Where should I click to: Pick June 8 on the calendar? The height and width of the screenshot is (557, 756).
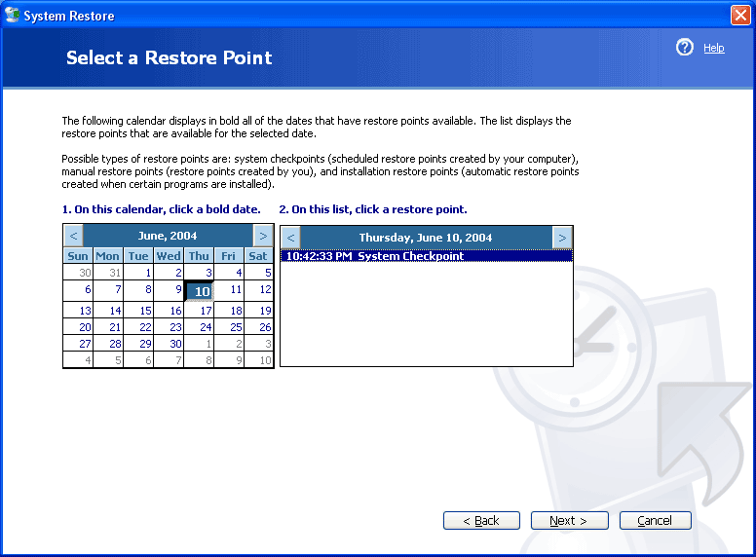pos(138,291)
